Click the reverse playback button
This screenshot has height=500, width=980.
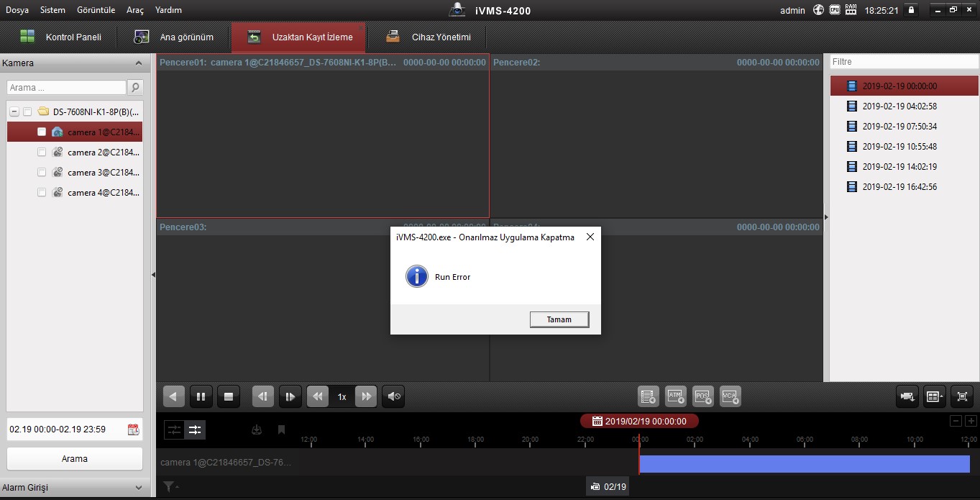pyautogui.click(x=173, y=396)
